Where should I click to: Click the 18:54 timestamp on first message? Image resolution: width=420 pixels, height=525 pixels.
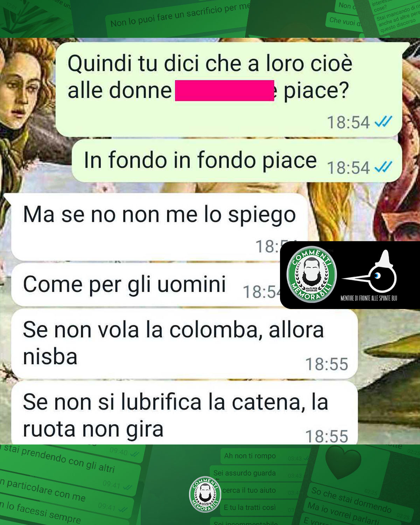point(348,122)
